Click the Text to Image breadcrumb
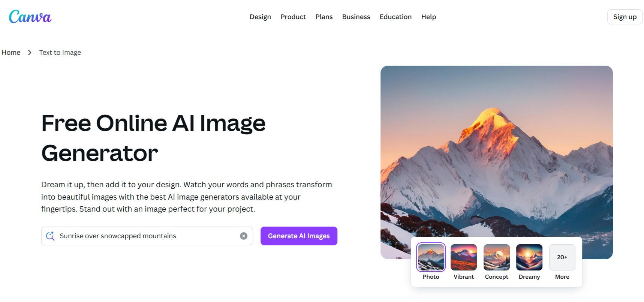Image resolution: width=644 pixels, height=302 pixels. click(x=60, y=53)
